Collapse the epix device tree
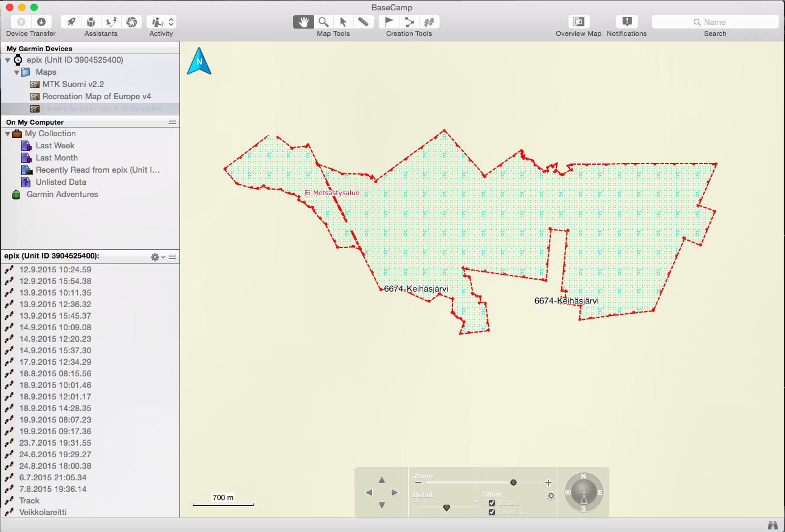The height and width of the screenshot is (532, 785). click(x=7, y=60)
